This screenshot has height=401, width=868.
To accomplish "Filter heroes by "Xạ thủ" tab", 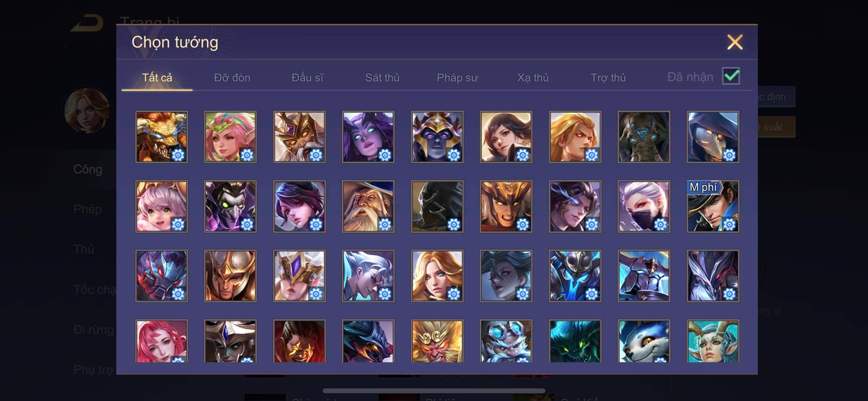I will [x=533, y=78].
